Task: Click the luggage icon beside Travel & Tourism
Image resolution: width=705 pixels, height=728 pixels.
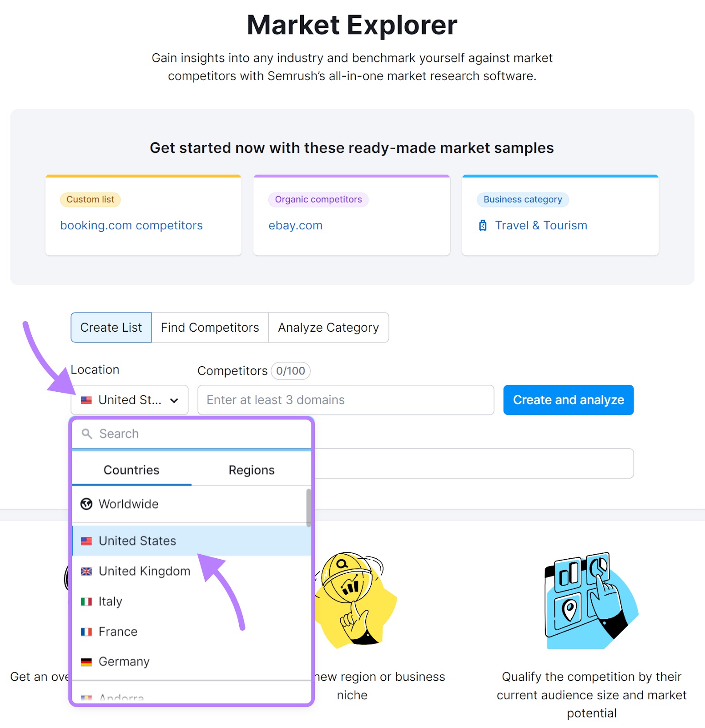Action: (482, 225)
